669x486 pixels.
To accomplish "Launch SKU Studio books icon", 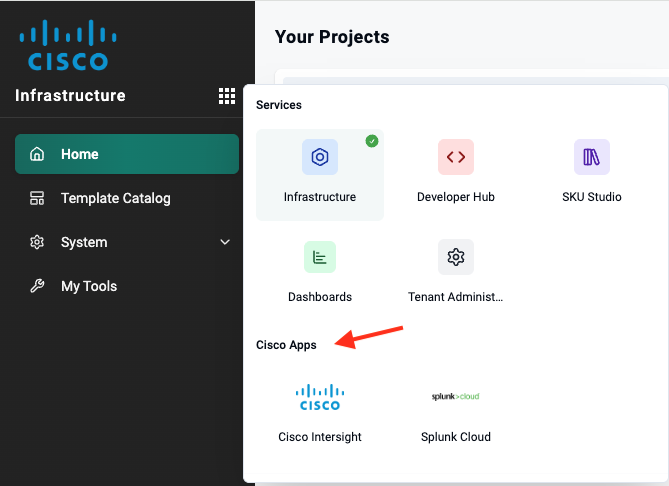I will pyautogui.click(x=592, y=157).
